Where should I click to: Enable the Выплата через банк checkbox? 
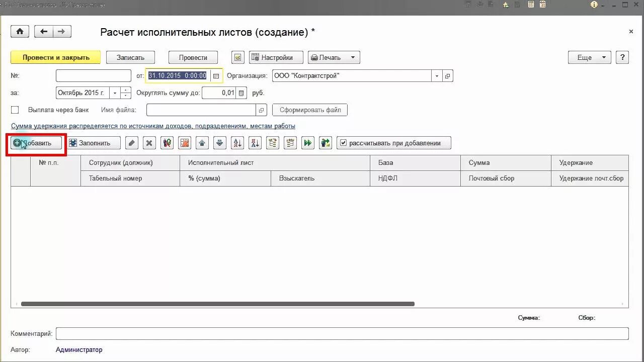pos(15,110)
